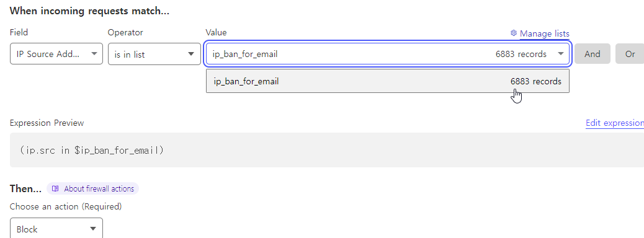Click the caret arrow of the Field selector
Screen dimensions: 644x238
point(94,53)
